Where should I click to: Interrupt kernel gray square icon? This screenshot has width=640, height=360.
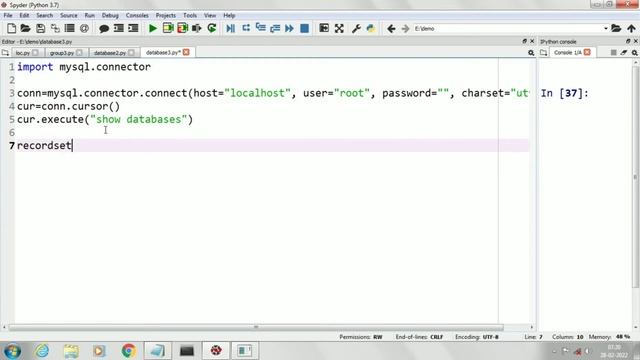613,53
